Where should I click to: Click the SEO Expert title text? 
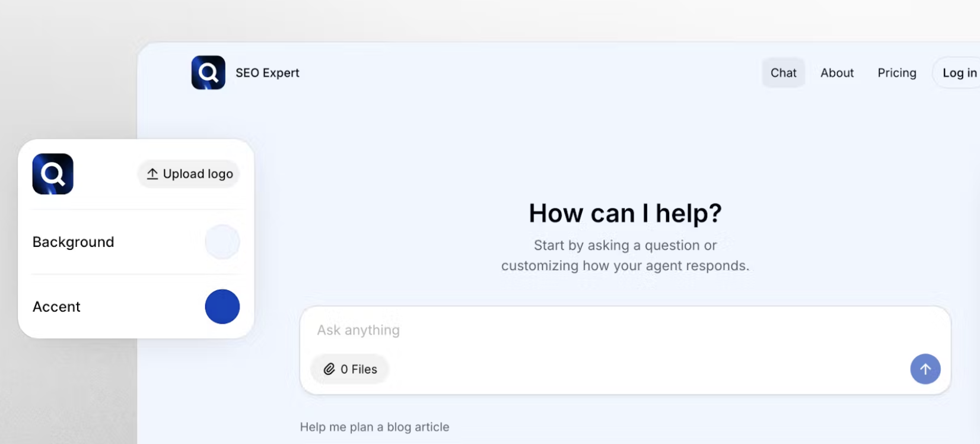click(268, 72)
